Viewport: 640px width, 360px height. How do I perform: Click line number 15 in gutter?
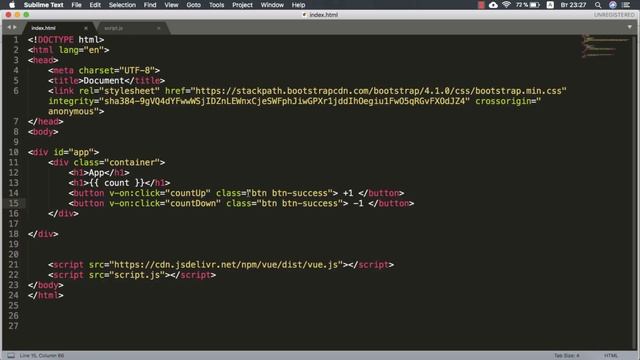tap(13, 203)
